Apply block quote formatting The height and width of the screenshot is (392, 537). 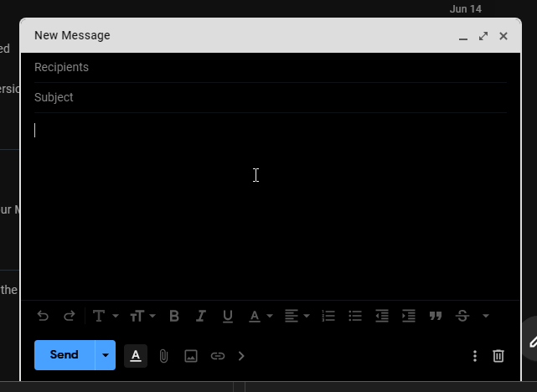pos(436,316)
